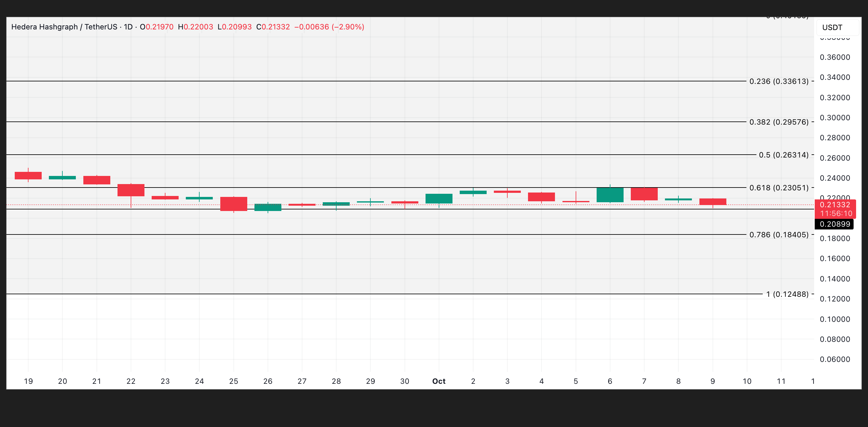Click the 0.10000 mark on the price axis
Screen dimensions: 868x427
835,319
